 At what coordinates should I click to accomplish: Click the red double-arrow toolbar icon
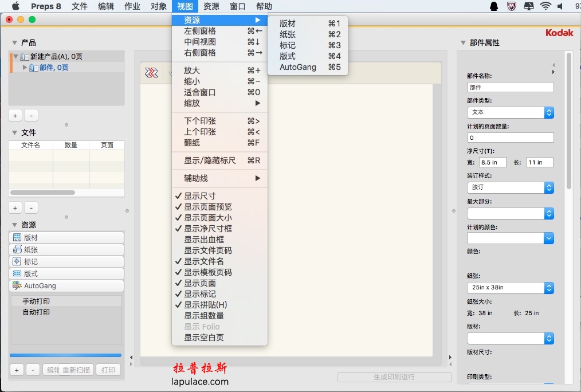tap(151, 73)
